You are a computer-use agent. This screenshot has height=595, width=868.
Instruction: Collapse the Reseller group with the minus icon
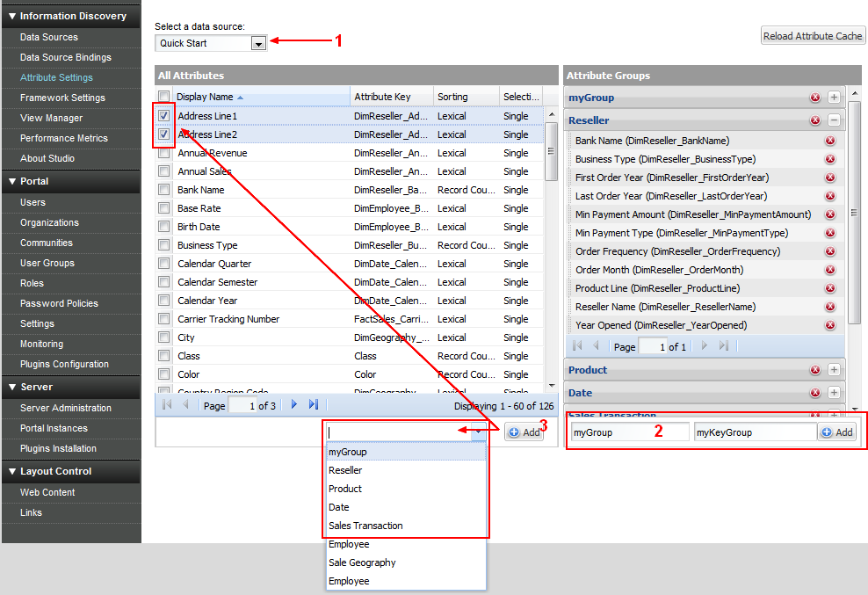833,120
